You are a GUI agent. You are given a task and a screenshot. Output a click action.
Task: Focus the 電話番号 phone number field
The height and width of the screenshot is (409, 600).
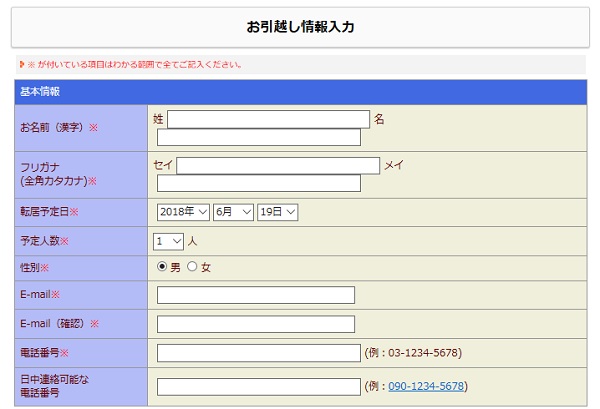coord(259,353)
